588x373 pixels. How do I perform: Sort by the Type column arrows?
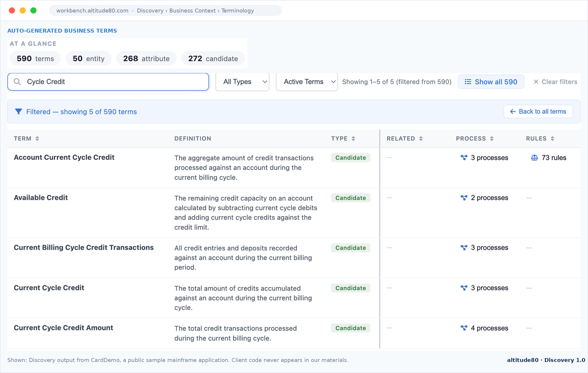point(353,139)
